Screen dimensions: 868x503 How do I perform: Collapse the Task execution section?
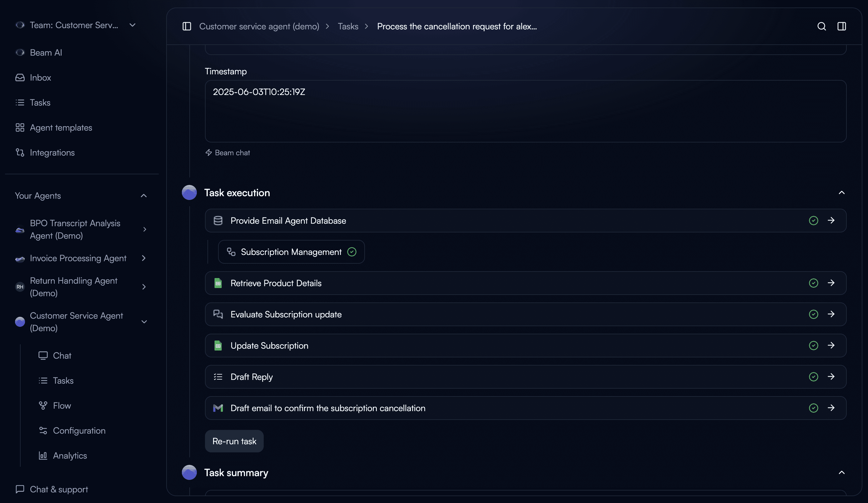click(x=841, y=192)
